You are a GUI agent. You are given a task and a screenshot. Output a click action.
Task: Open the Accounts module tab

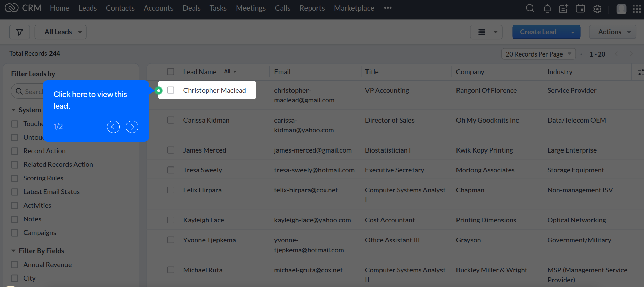coord(158,8)
